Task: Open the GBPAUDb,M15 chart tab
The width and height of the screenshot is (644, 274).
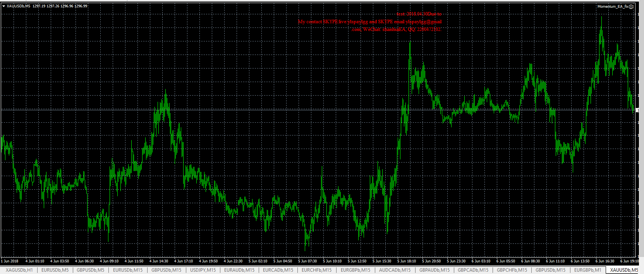Action: click(x=434, y=270)
